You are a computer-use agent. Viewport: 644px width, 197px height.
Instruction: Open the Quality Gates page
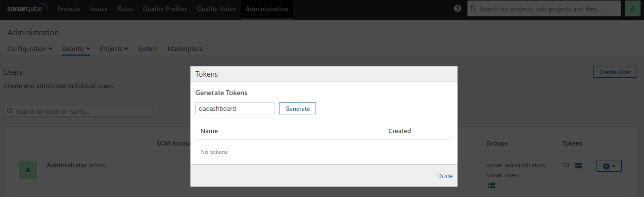click(216, 9)
